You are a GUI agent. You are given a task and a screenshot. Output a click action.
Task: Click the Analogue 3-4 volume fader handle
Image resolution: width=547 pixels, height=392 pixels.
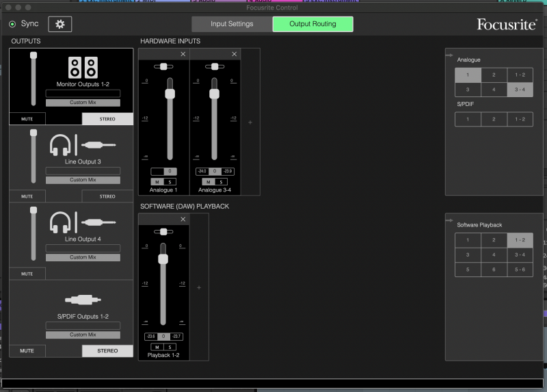(214, 94)
